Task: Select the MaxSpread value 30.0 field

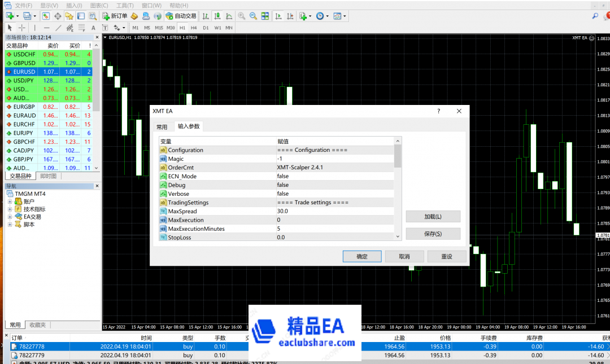Action: point(333,211)
